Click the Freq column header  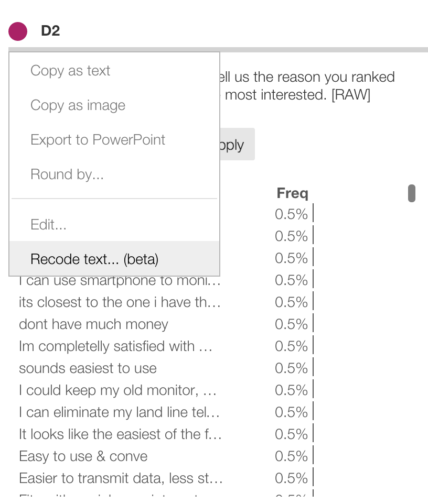pyautogui.click(x=292, y=193)
